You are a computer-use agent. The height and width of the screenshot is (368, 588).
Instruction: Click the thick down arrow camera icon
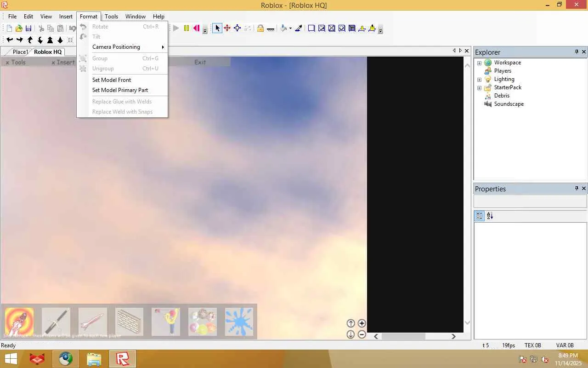point(60,40)
